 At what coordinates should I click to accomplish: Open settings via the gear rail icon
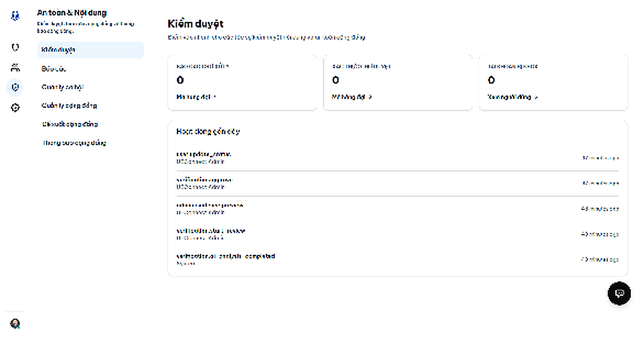pos(15,108)
